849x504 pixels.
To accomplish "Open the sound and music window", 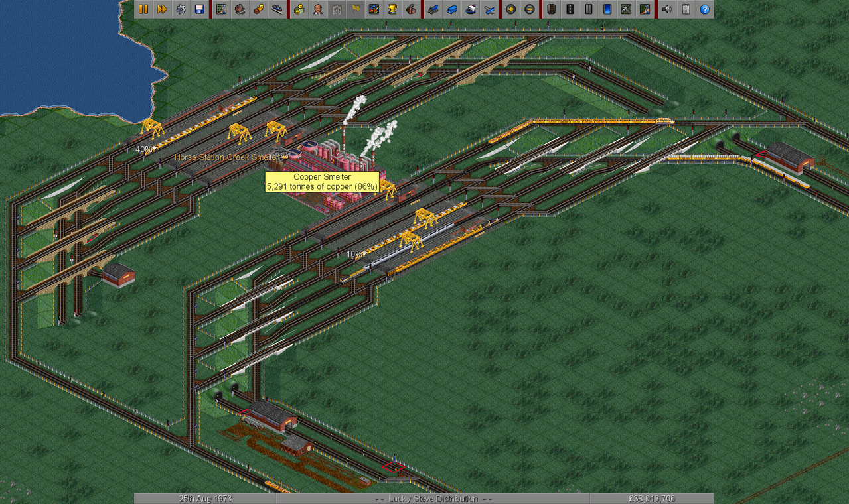I will pyautogui.click(x=667, y=9).
